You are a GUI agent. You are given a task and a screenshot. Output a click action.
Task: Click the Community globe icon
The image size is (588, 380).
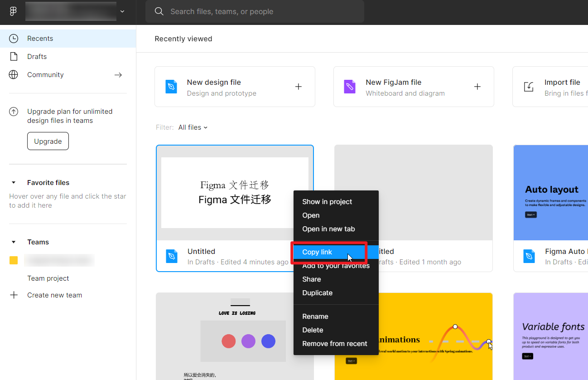[x=14, y=74]
